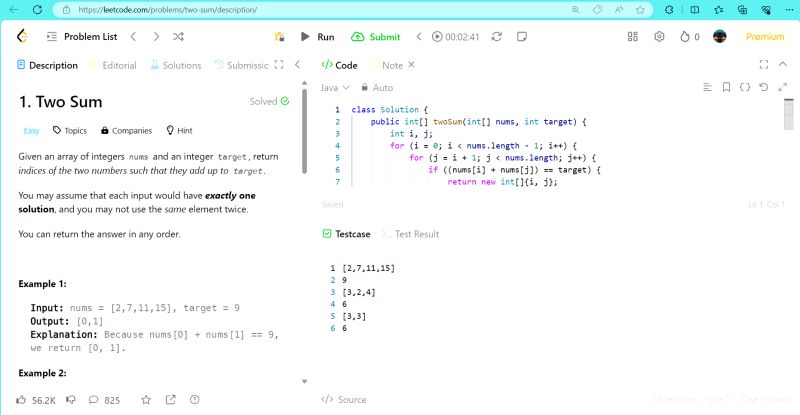Image resolution: width=800 pixels, height=415 pixels.
Task: Collapse the timer with left chevron
Action: click(x=419, y=37)
